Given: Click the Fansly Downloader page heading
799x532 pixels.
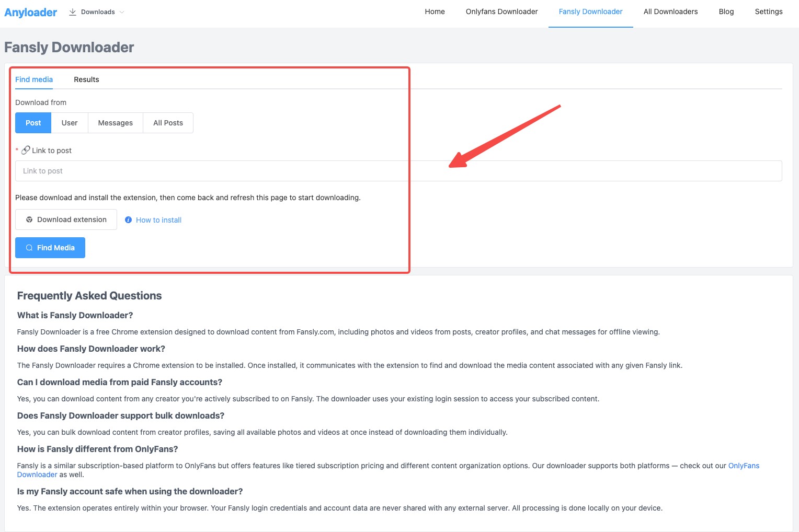Looking at the screenshot, I should click(69, 47).
